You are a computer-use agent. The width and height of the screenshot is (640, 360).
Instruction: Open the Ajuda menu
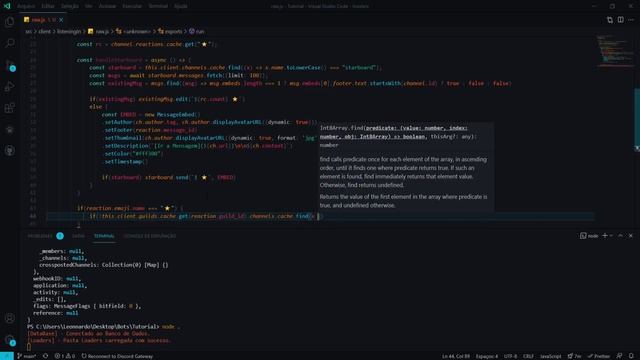[180, 6]
